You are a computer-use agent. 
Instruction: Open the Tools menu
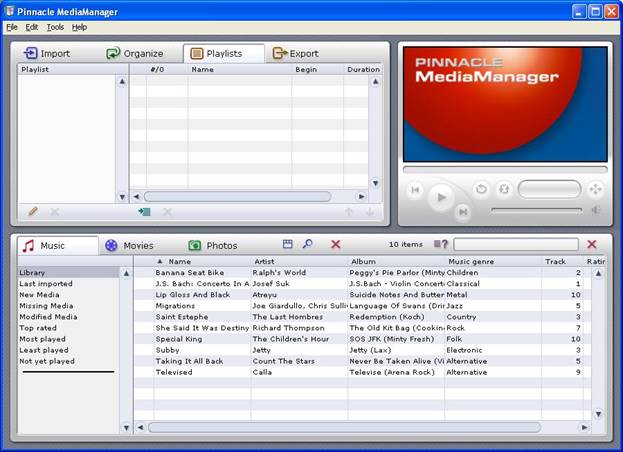click(x=55, y=27)
